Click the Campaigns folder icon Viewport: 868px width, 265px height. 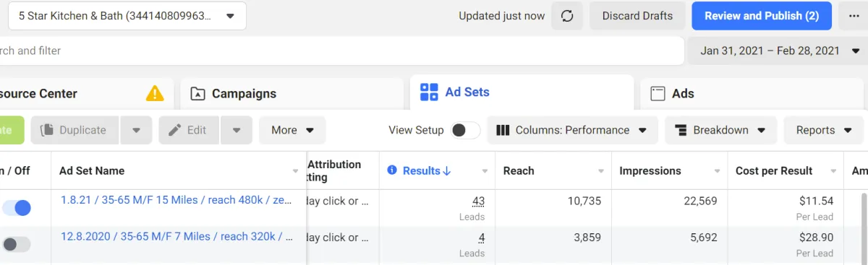197,94
